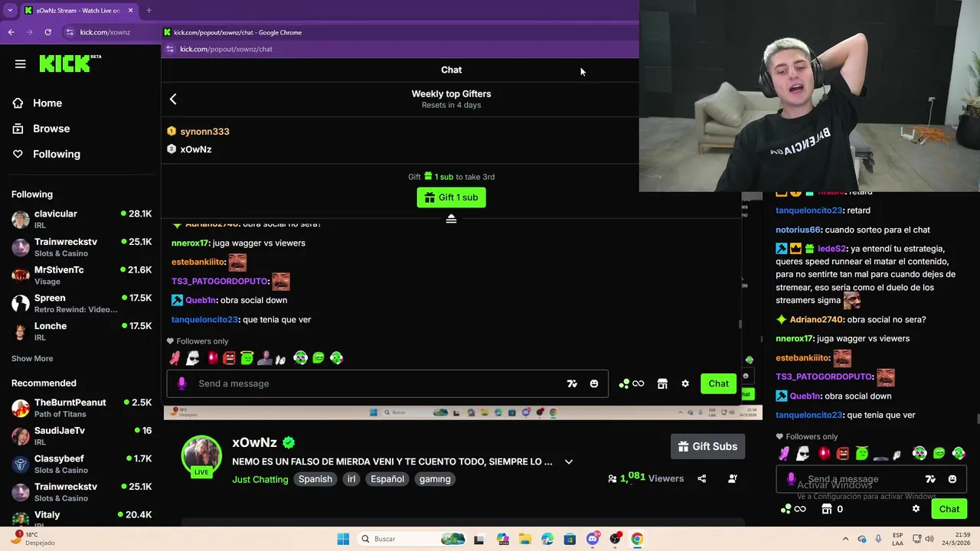Viewport: 980px width, 551px height.
Task: Open the settings gear in the side chat footer
Action: coord(916,509)
